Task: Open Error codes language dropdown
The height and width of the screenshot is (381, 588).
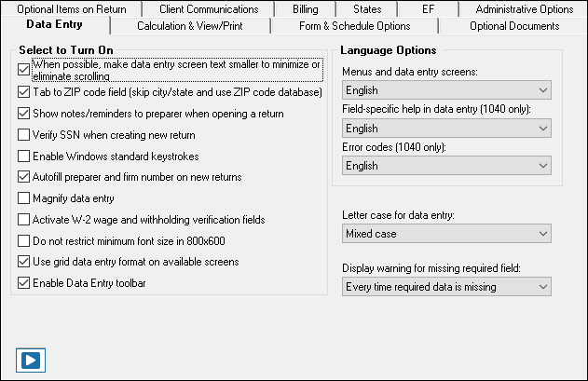Action: 445,165
